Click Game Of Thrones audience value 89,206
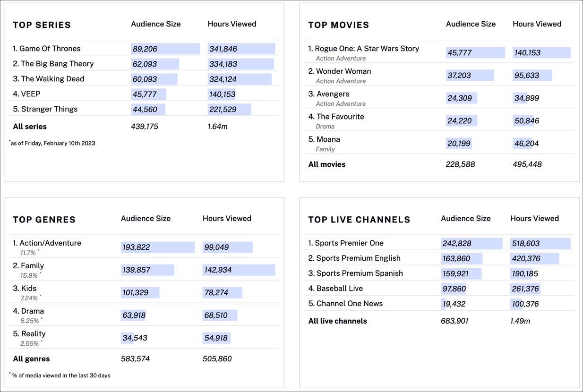The height and width of the screenshot is (392, 583). pyautogui.click(x=145, y=49)
